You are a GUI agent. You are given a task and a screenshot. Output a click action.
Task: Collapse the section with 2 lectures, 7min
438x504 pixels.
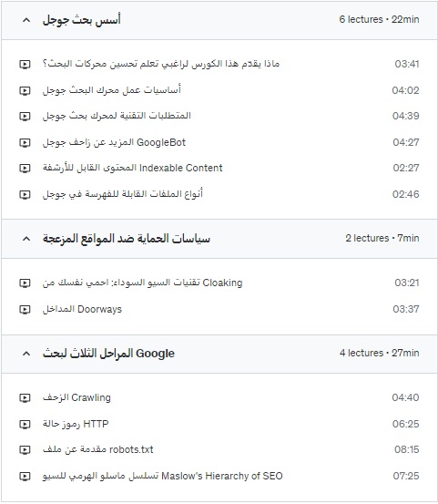click(26, 239)
